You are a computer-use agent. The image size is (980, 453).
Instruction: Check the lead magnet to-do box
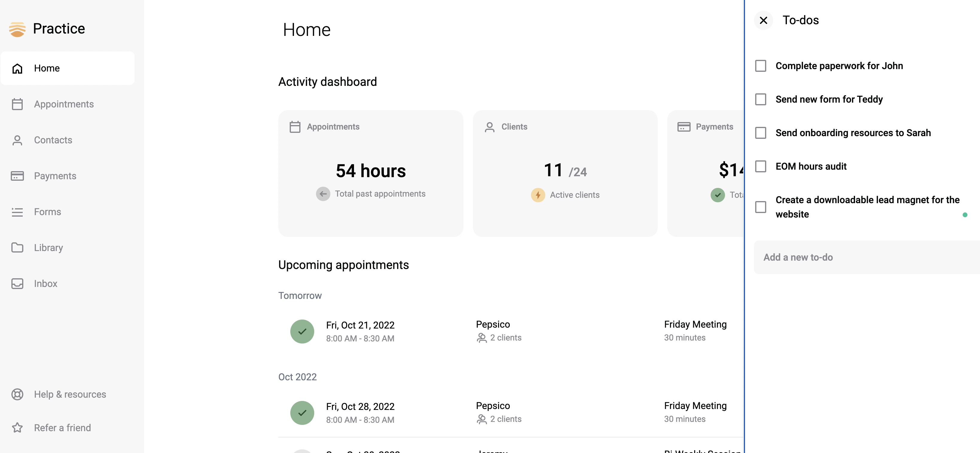pos(761,207)
